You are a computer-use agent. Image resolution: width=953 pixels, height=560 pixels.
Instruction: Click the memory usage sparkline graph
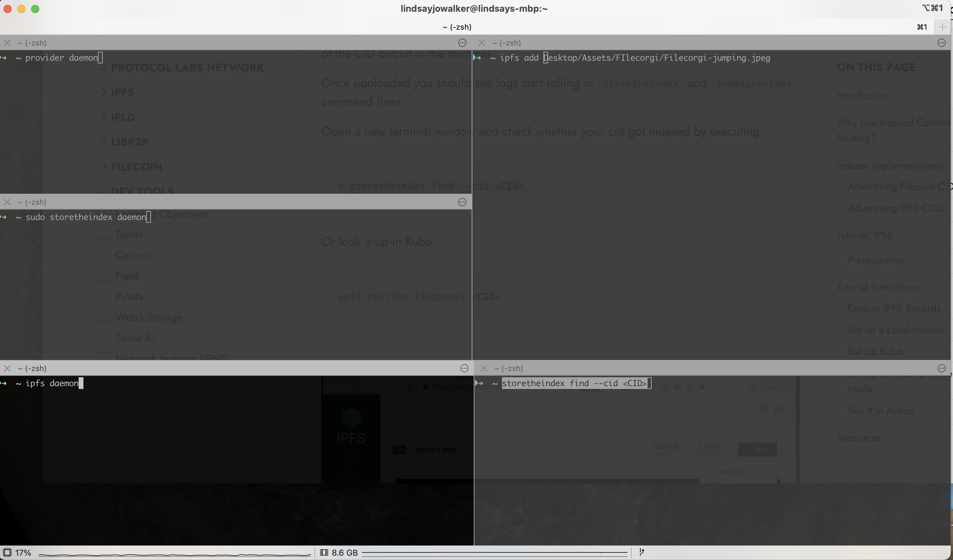(495, 553)
